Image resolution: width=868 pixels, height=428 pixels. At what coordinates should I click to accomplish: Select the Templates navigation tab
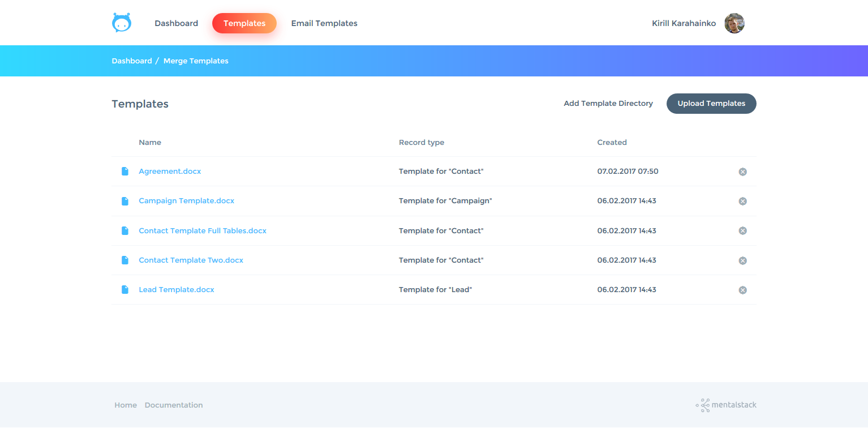(244, 23)
